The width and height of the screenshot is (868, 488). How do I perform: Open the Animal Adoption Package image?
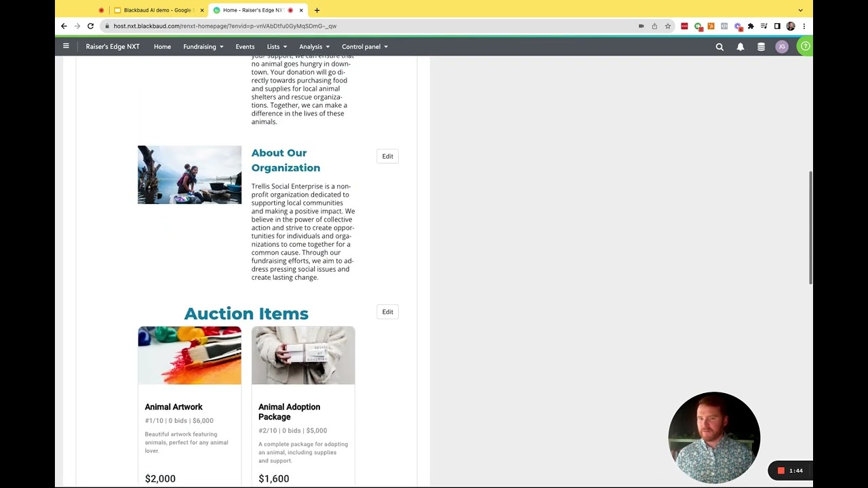tap(303, 356)
